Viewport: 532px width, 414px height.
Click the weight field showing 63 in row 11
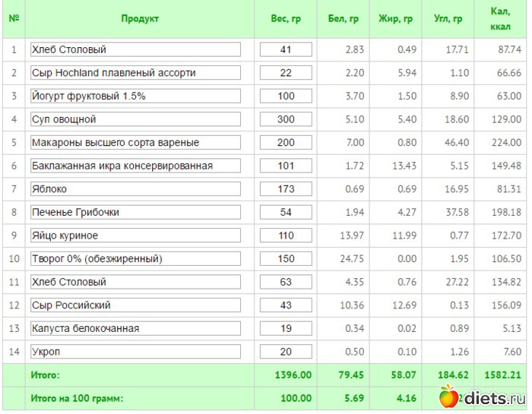click(286, 282)
